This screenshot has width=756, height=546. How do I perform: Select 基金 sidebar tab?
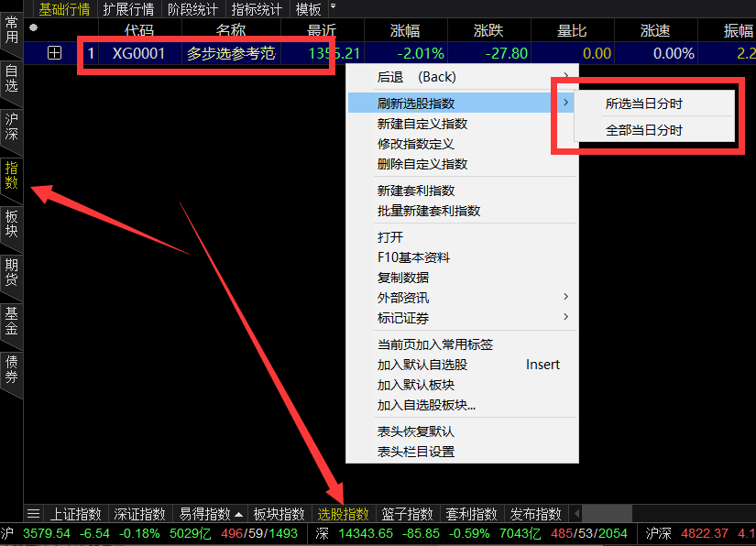[11, 321]
